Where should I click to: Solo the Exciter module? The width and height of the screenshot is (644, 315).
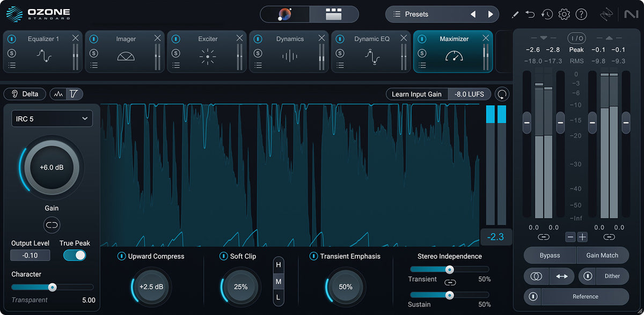coord(176,53)
